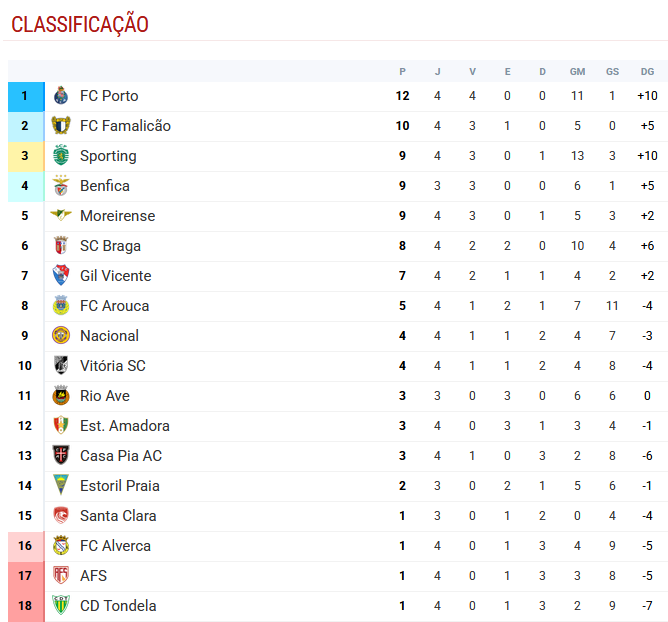Open the Santa Clara team link
Screen dimensions: 668x622
(118, 515)
